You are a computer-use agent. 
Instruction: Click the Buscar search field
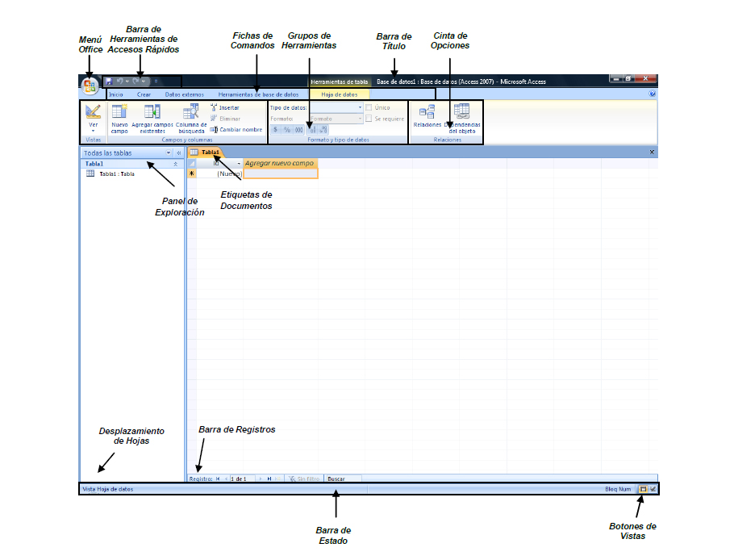click(x=343, y=479)
